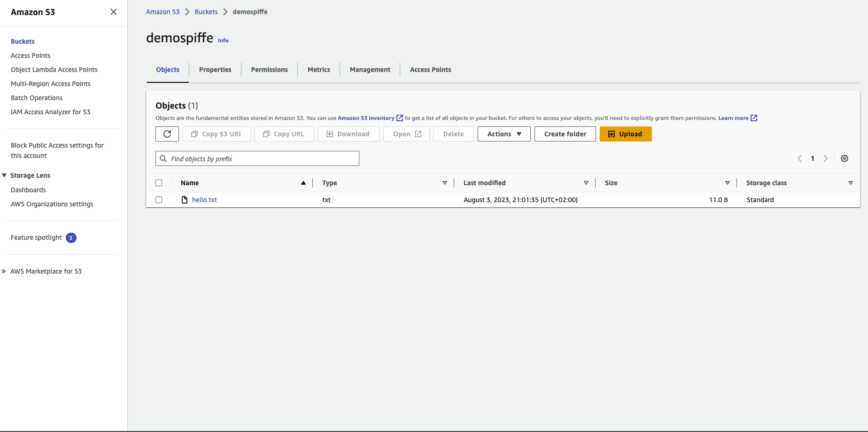Sort by Storage class column arrow
Viewport: 868px width, 432px height.
pos(851,183)
